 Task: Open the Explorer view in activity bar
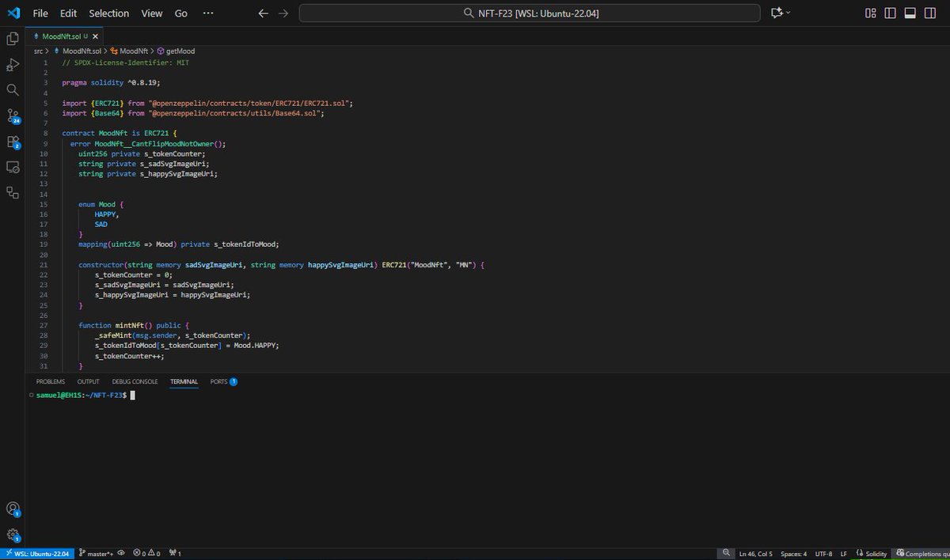(x=13, y=39)
